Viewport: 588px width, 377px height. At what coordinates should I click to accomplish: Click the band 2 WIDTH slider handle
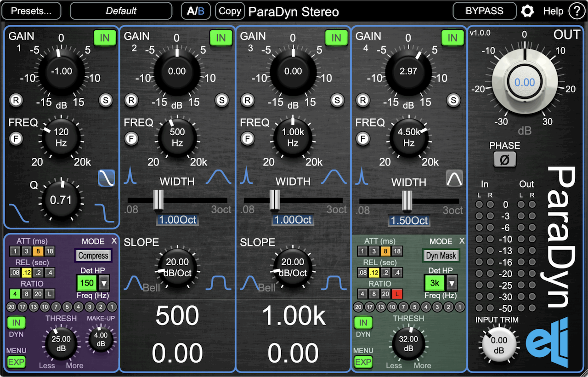coord(158,200)
